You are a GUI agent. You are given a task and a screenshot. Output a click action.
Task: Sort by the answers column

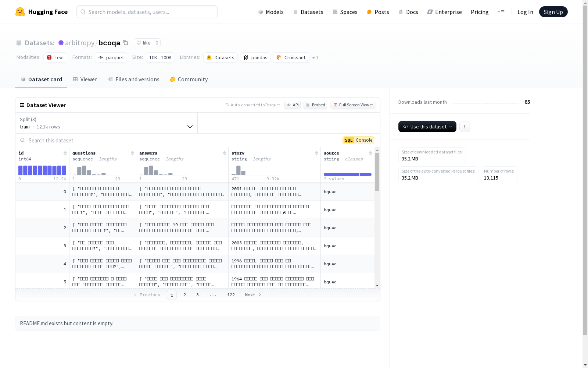coord(225,153)
